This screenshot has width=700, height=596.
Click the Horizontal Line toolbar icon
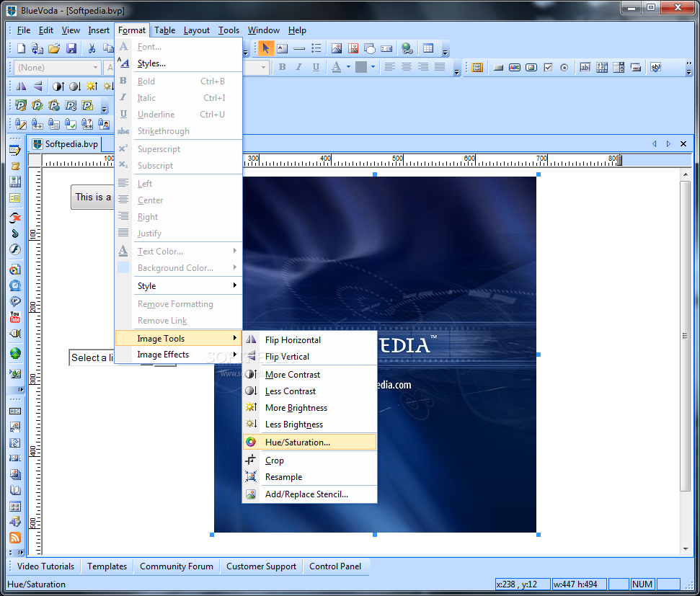(x=299, y=48)
